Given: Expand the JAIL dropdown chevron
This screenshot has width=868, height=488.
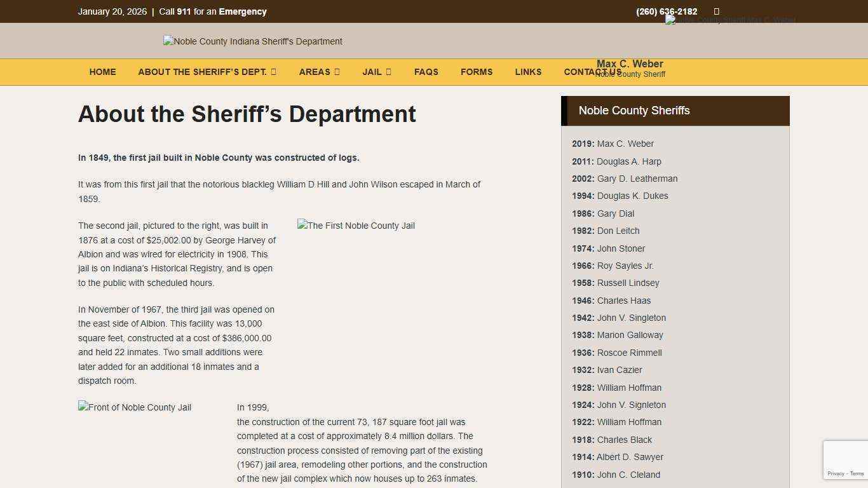Looking at the screenshot, I should click(x=388, y=72).
